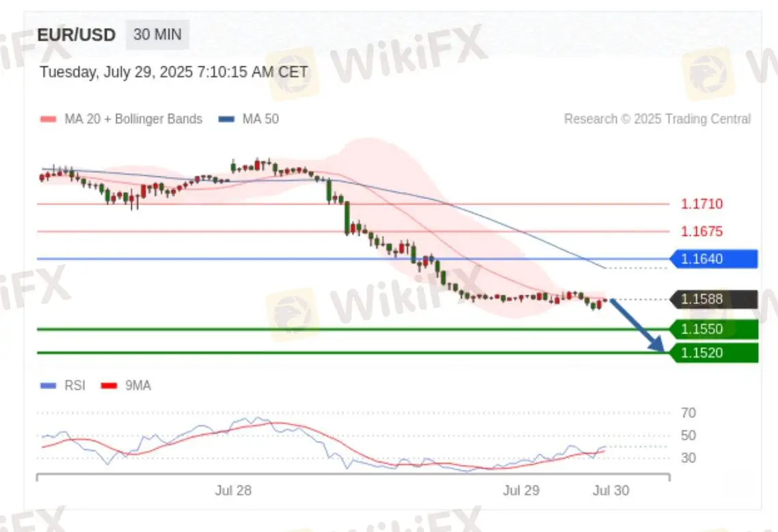Viewport: 778px width, 532px height.
Task: Click the RSI 70 level label
Action: tap(688, 413)
